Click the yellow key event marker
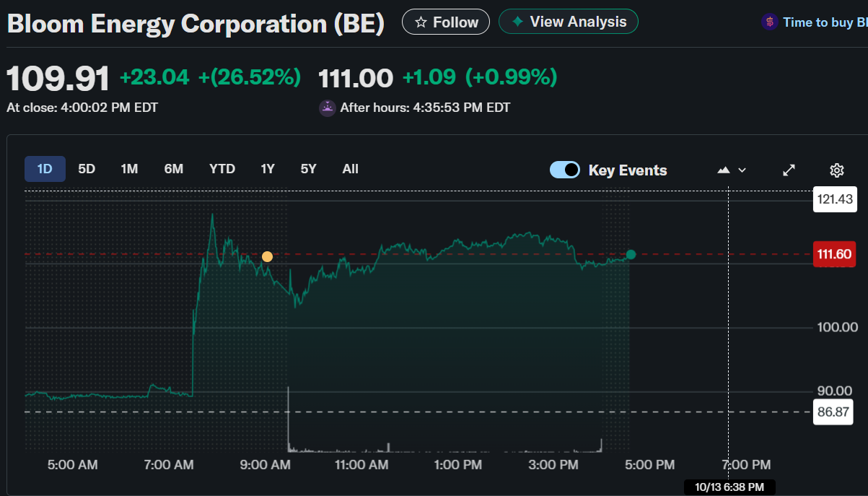The height and width of the screenshot is (496, 868). 268,256
